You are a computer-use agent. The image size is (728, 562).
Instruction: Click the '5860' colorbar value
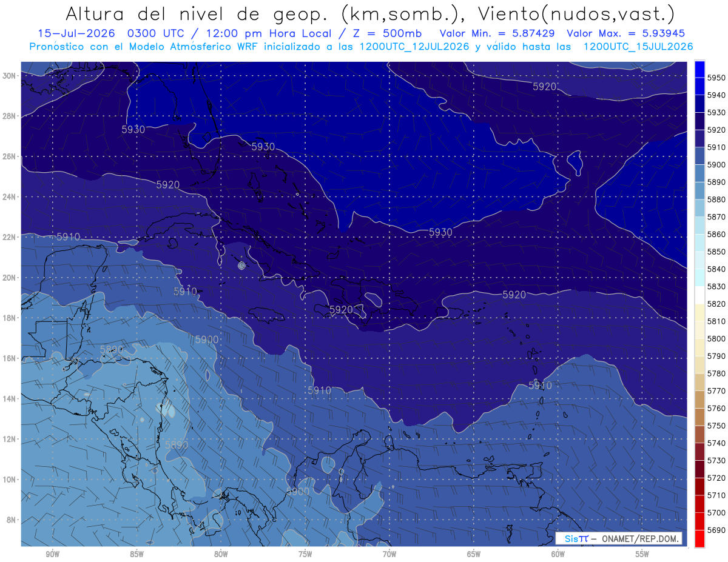[x=716, y=234]
